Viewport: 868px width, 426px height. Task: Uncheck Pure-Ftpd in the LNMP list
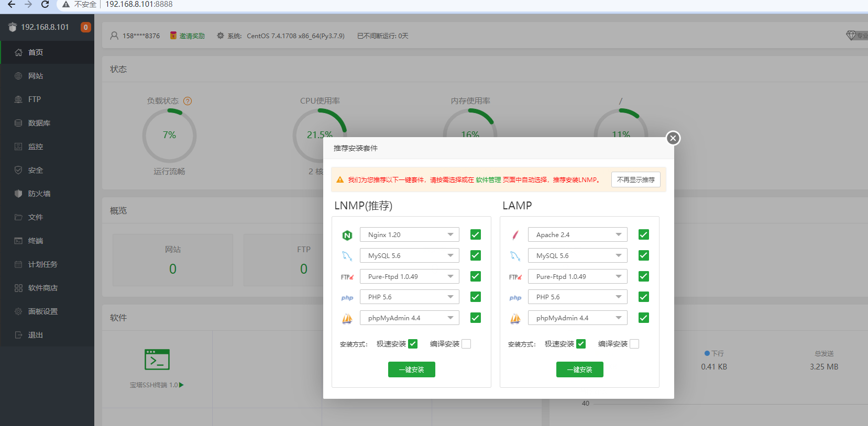click(476, 276)
